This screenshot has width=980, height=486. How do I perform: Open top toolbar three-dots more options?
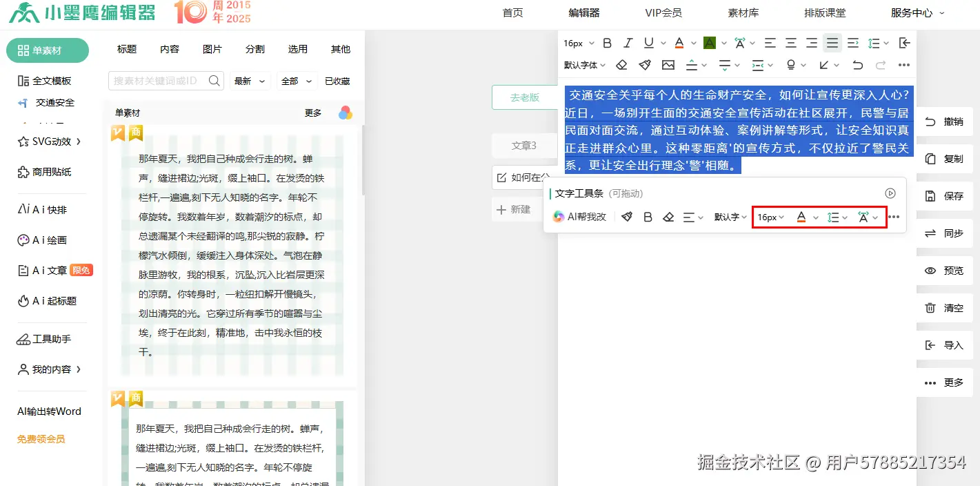click(x=904, y=65)
